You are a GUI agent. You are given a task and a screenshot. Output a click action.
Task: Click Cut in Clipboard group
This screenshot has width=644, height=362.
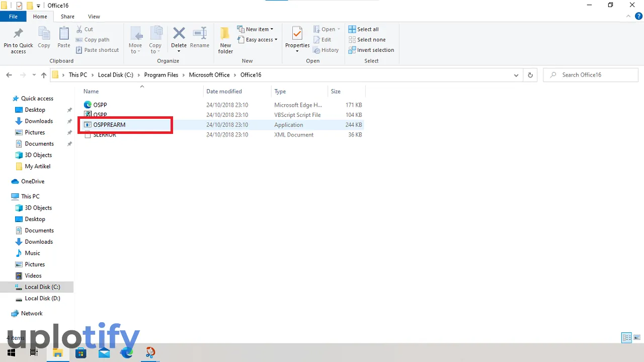coord(85,29)
